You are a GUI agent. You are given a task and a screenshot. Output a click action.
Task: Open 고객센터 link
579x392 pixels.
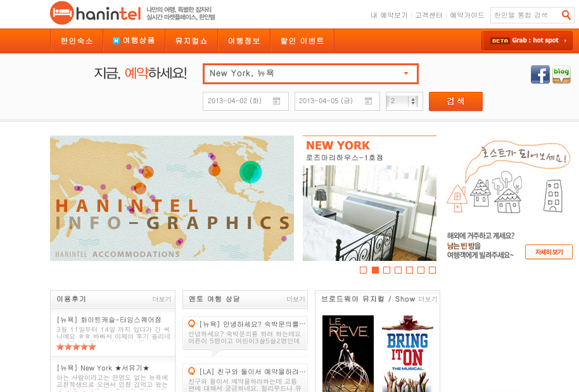(428, 15)
